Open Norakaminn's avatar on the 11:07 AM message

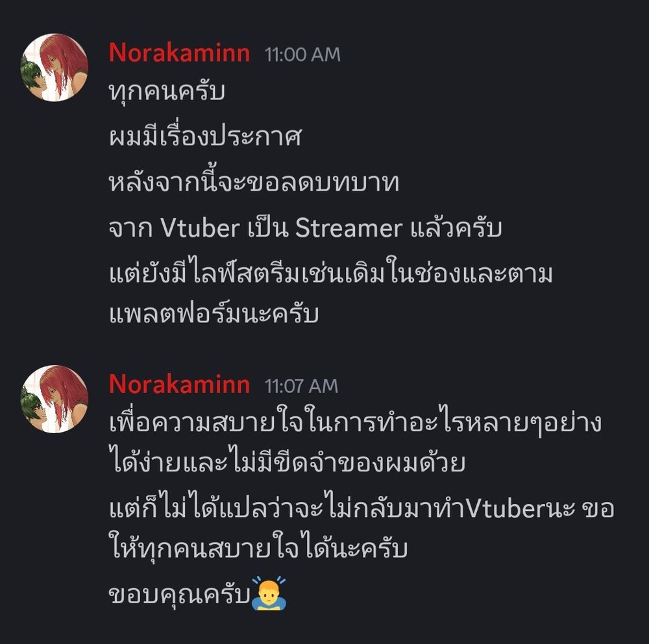(x=55, y=399)
